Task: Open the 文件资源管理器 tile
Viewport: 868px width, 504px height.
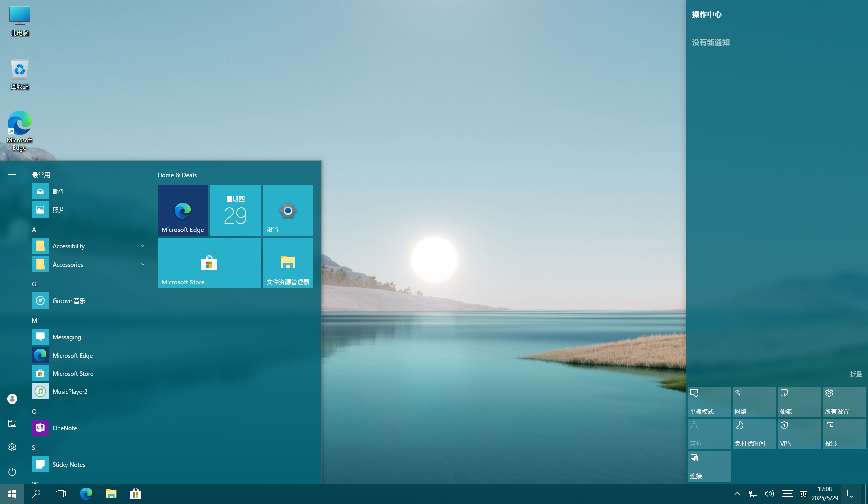Action: click(x=287, y=263)
